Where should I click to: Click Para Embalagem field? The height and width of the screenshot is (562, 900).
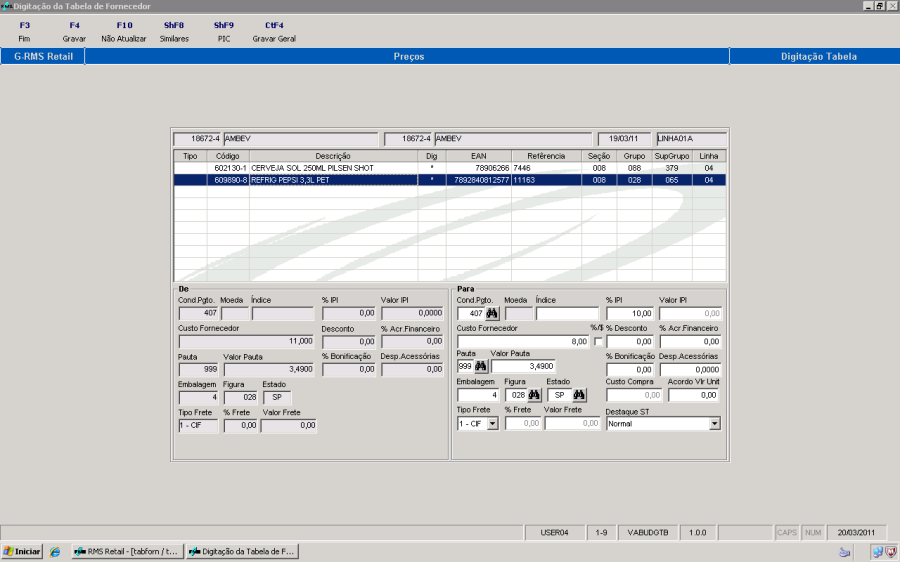[x=478, y=395]
